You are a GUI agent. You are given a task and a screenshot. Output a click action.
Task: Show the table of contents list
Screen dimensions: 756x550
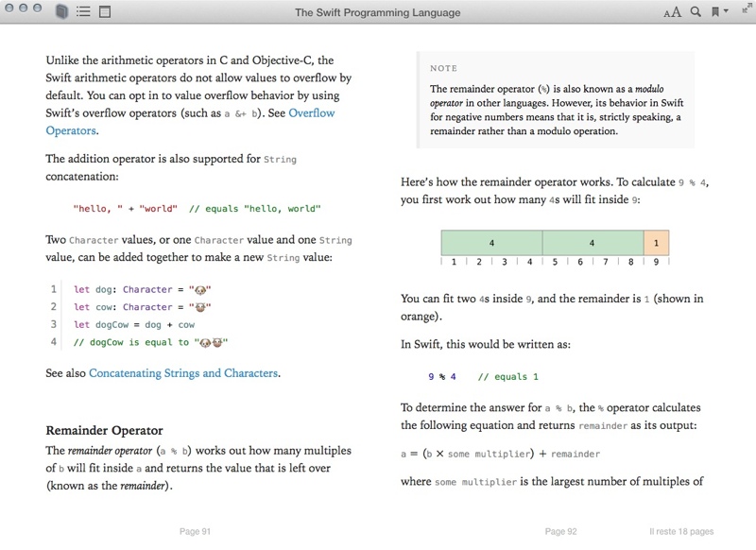coord(83,11)
